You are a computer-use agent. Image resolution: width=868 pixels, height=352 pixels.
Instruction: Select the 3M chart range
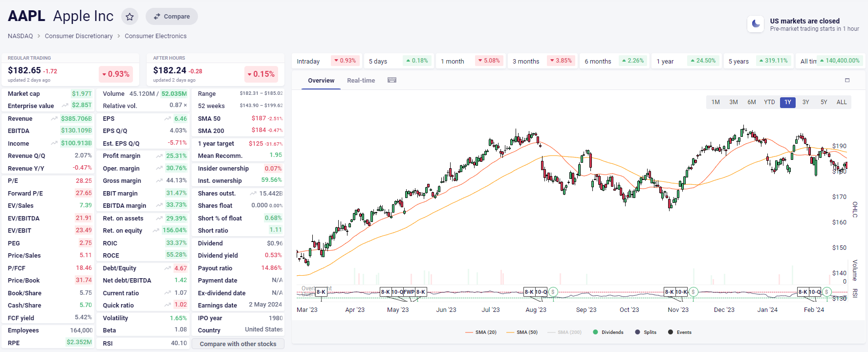734,102
